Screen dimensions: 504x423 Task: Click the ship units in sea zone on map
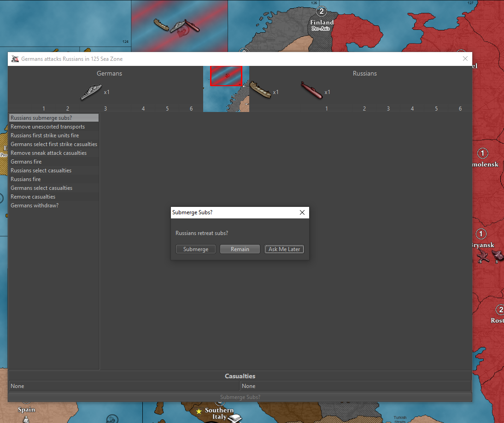[177, 26]
